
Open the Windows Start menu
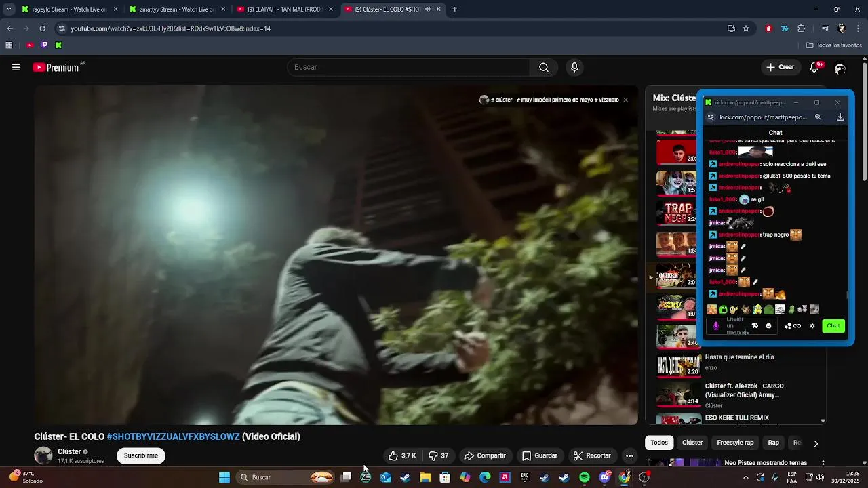pos(224,477)
